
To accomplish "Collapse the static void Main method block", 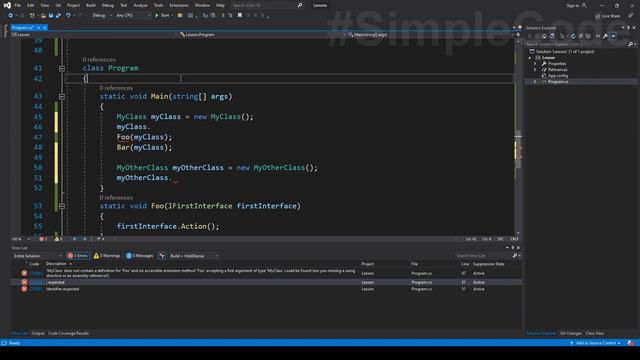I will click(62, 97).
